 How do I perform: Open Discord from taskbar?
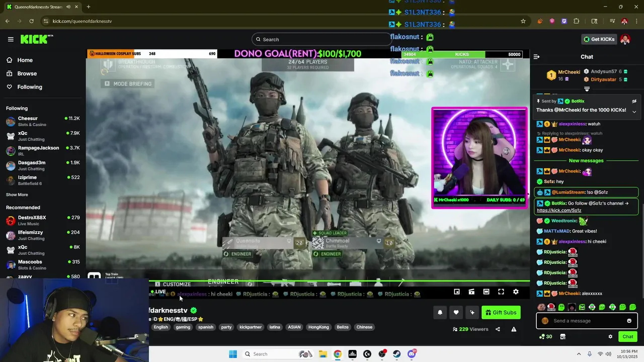click(412, 354)
